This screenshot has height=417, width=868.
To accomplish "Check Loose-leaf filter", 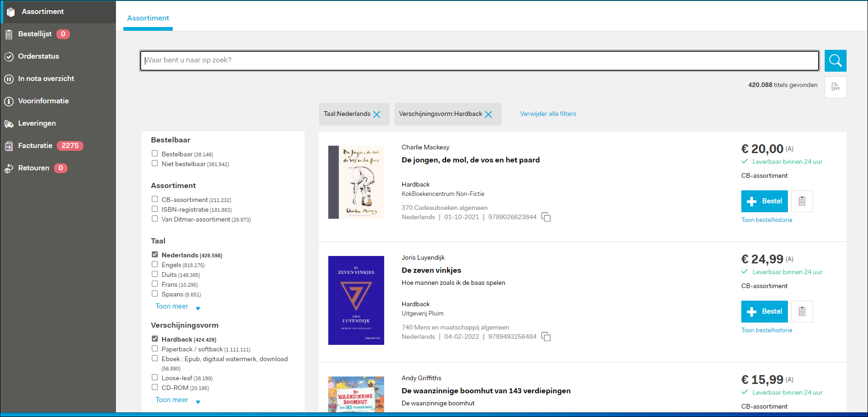I will pos(155,377).
